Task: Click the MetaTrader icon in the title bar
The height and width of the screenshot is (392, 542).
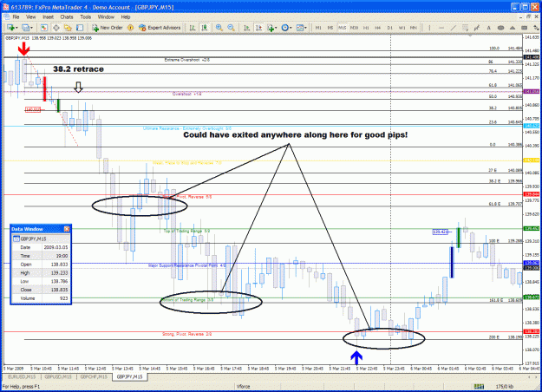Action: (x=5, y=7)
